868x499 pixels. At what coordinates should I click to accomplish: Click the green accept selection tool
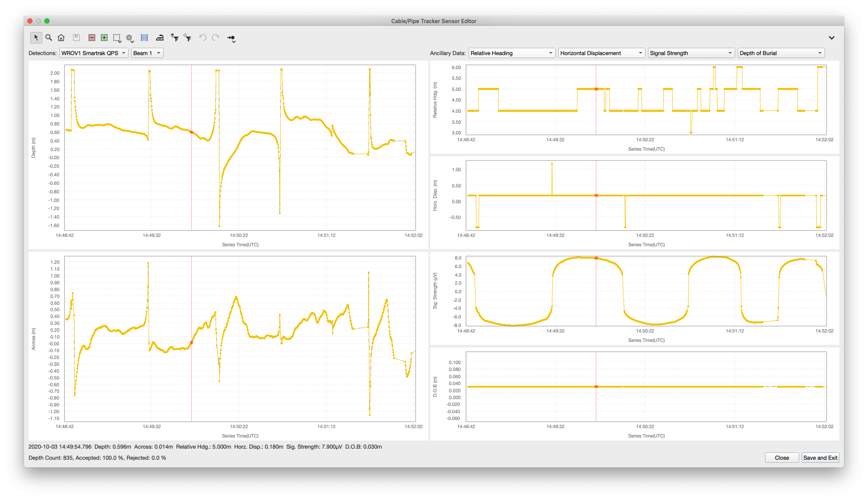tap(104, 38)
